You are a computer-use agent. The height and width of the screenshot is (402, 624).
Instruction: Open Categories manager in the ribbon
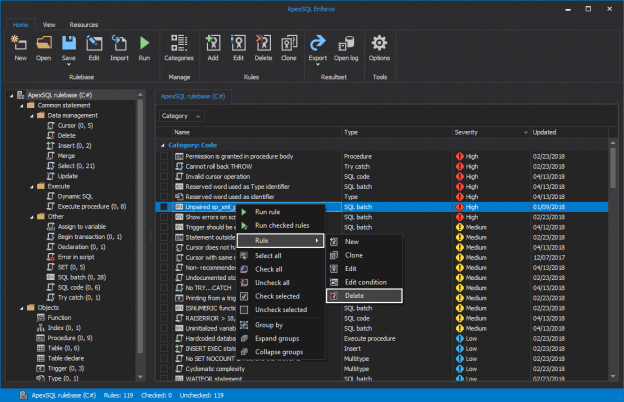(179, 47)
